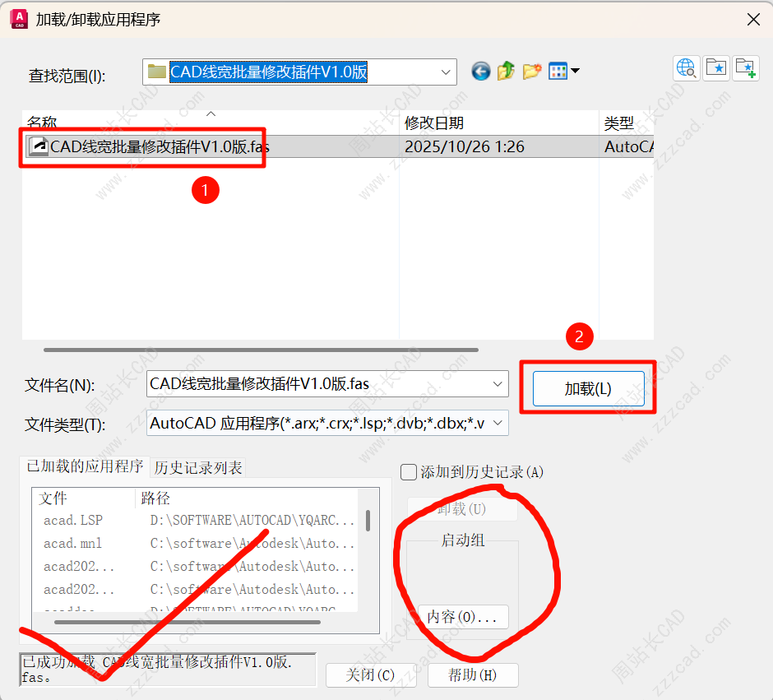Go up one folder level

pos(506,72)
